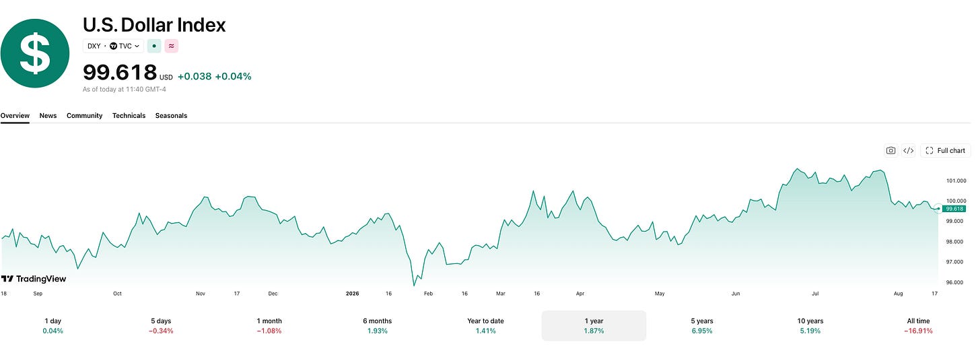Click the TradingView logo on chart

pyautogui.click(x=34, y=279)
